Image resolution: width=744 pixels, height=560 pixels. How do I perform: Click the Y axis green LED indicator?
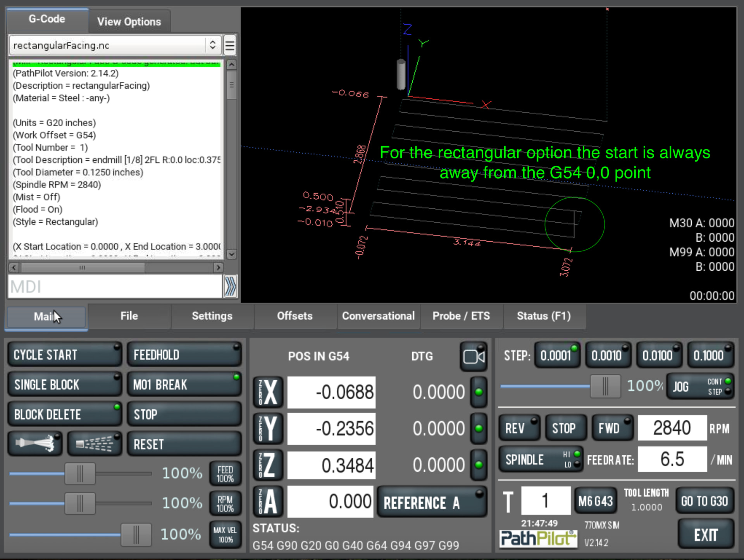[479, 428]
